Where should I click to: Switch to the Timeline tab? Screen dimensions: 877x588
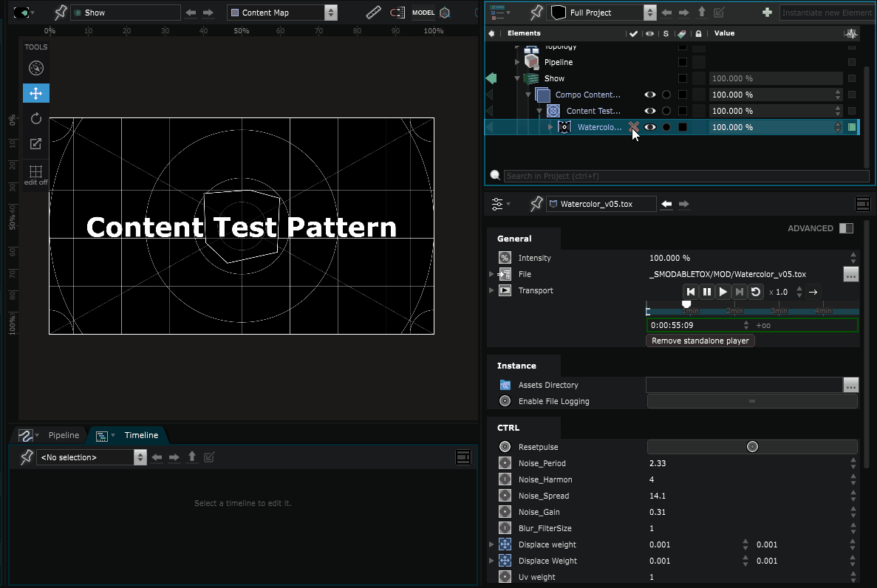[141, 435]
